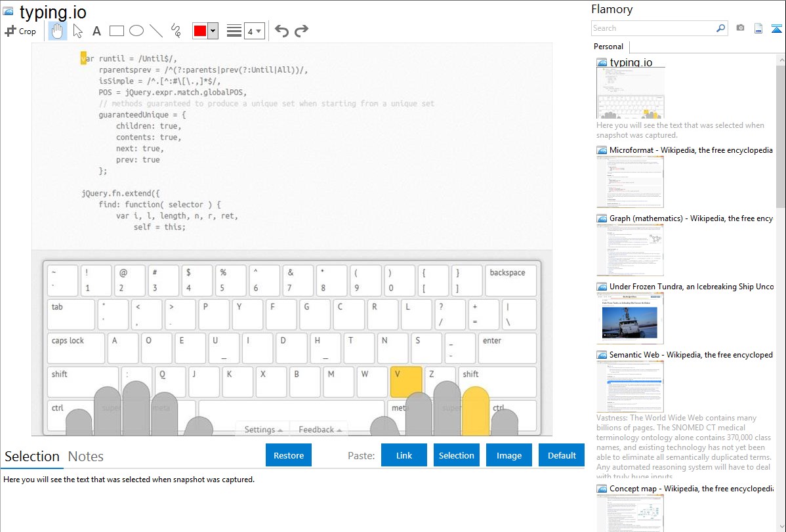The image size is (786, 532).
Task: Select the straight line tool
Action: [156, 31]
